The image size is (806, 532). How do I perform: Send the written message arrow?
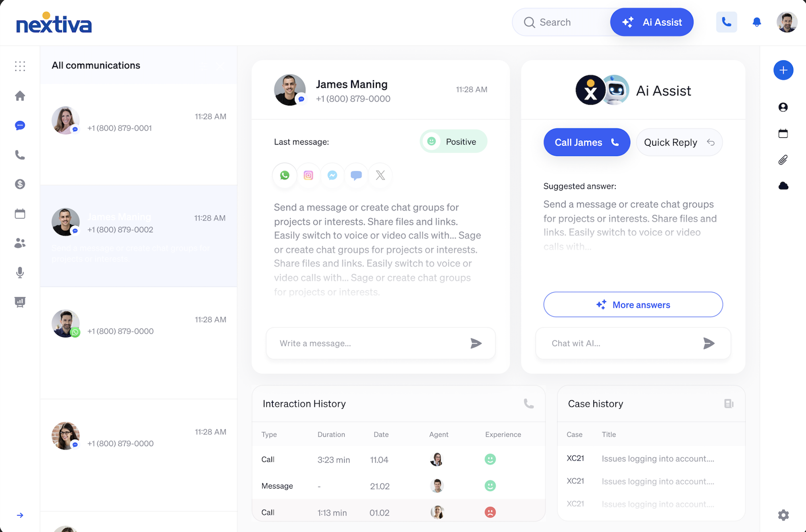tap(476, 343)
